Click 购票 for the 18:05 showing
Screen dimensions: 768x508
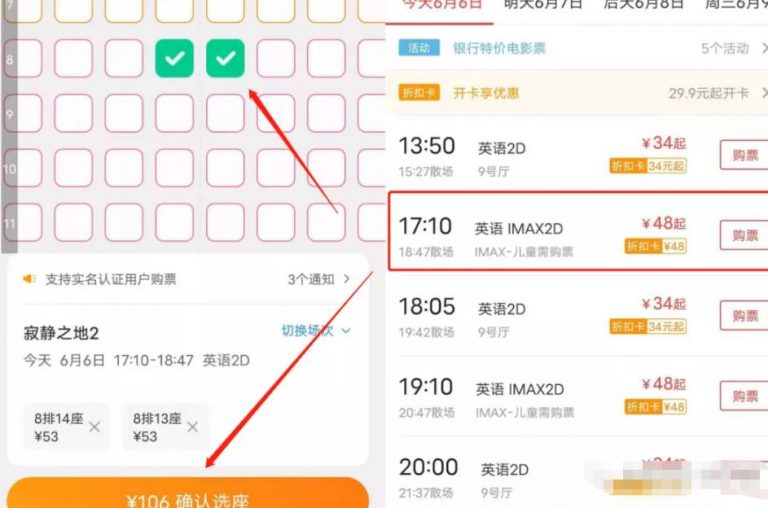coord(744,316)
